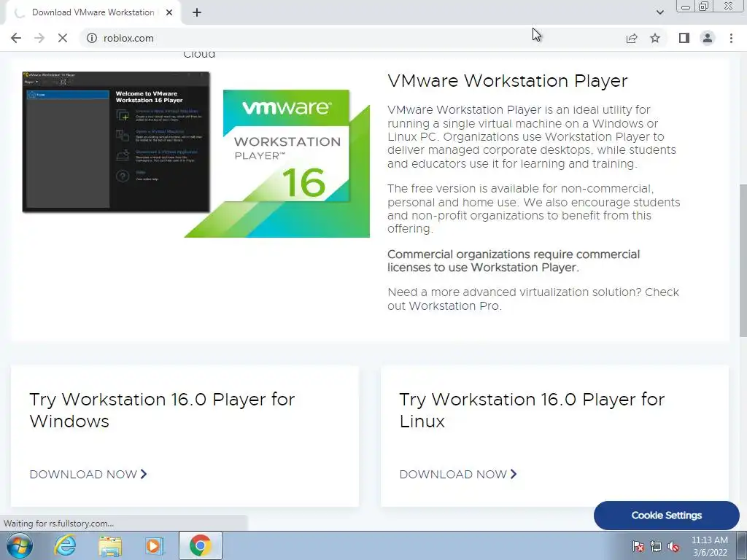This screenshot has height=560, width=747.
Task: Go back using browser back arrow
Action: [16, 38]
